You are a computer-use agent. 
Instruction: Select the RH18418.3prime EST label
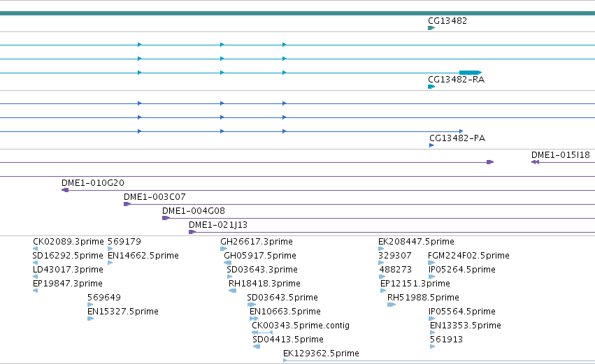(264, 284)
